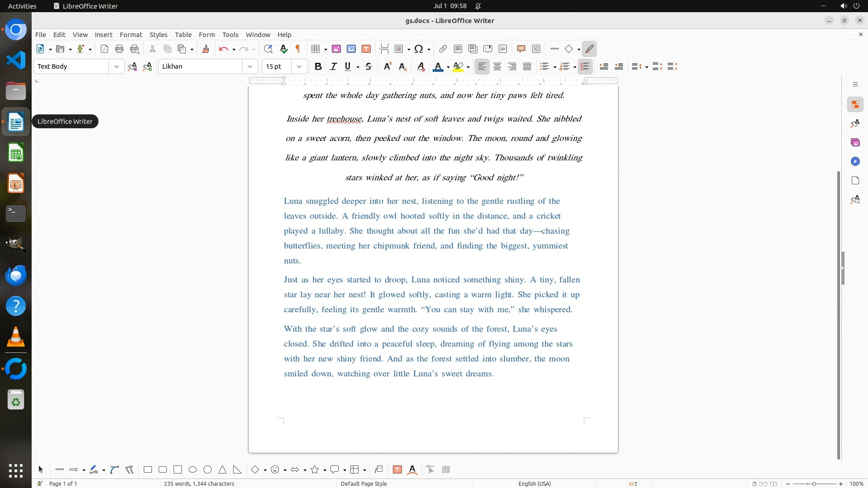Insert special character omega icon

pyautogui.click(x=419, y=49)
